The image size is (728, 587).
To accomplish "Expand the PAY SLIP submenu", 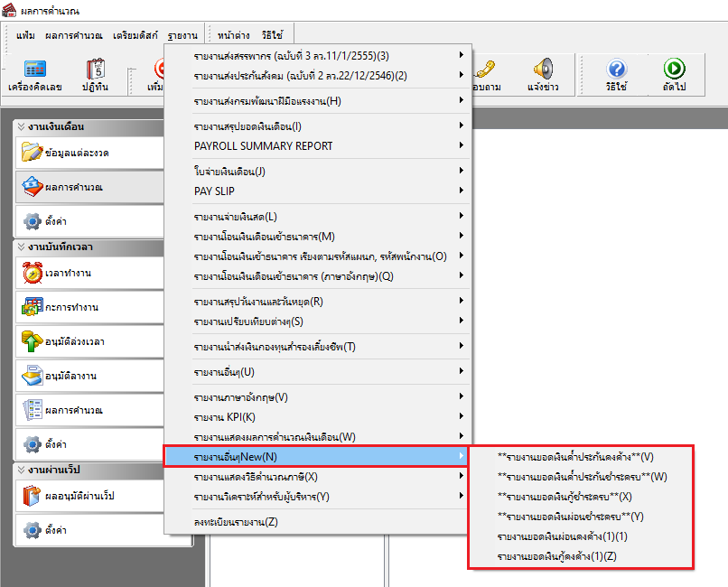I will click(x=317, y=191).
